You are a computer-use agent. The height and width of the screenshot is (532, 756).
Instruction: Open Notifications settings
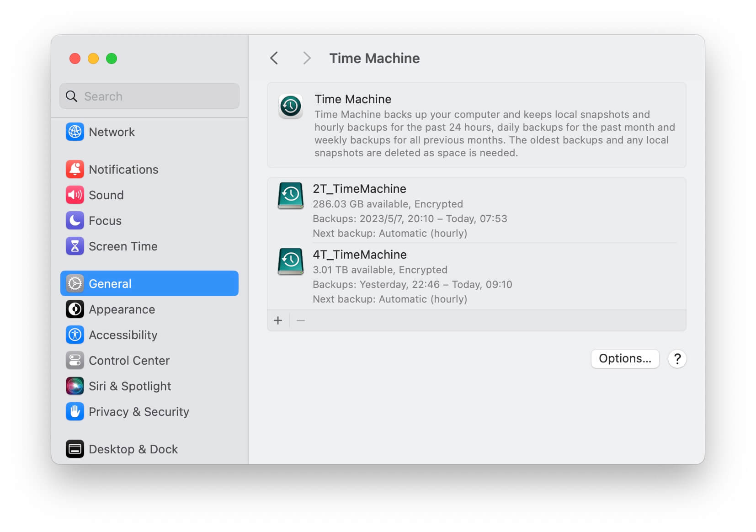pyautogui.click(x=149, y=170)
